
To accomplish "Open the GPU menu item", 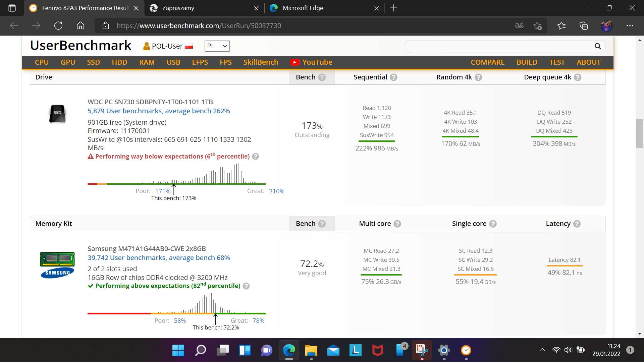I will point(68,62).
